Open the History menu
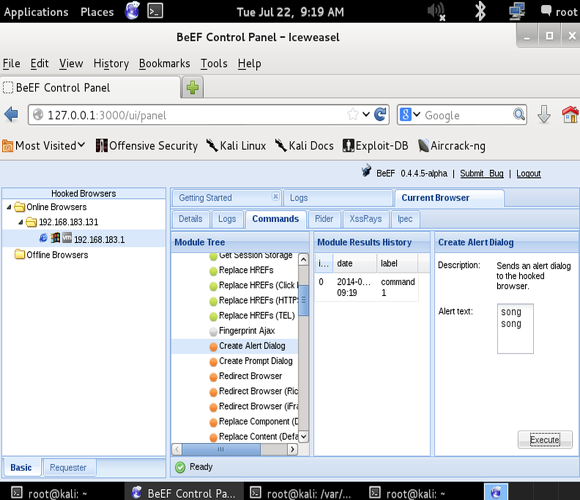Image resolution: width=580 pixels, height=500 pixels. point(111,64)
